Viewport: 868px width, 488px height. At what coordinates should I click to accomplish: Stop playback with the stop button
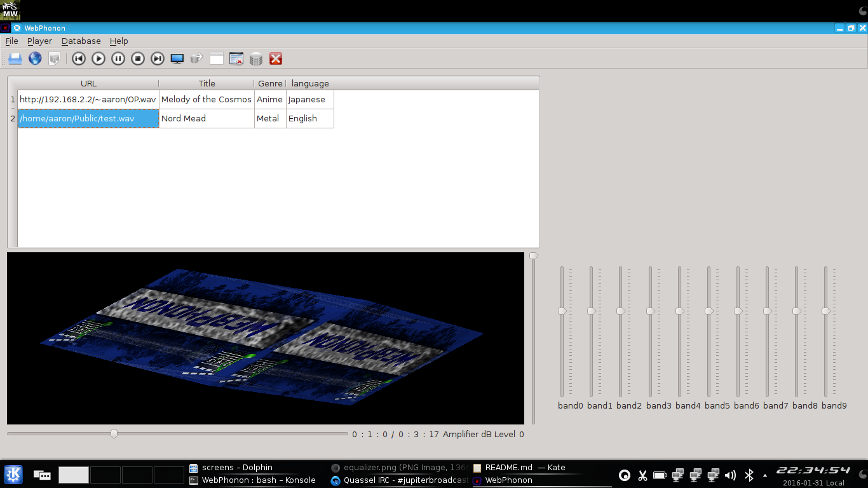click(x=138, y=58)
